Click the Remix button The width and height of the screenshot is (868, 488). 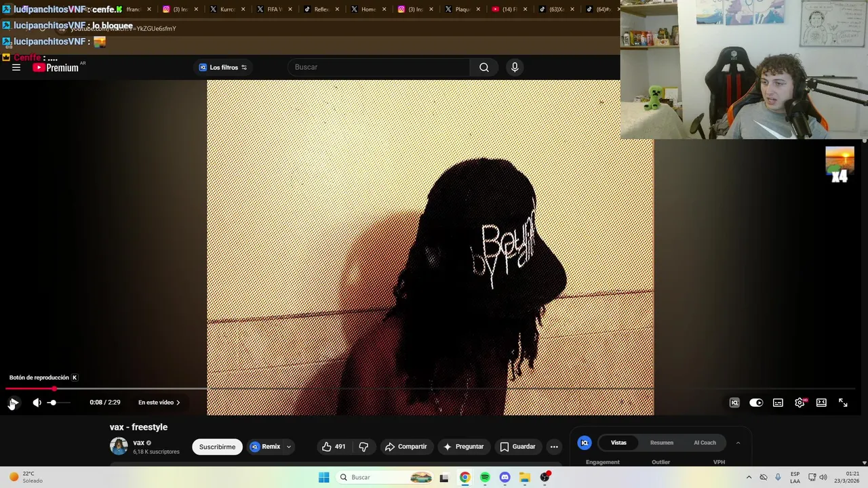265,447
